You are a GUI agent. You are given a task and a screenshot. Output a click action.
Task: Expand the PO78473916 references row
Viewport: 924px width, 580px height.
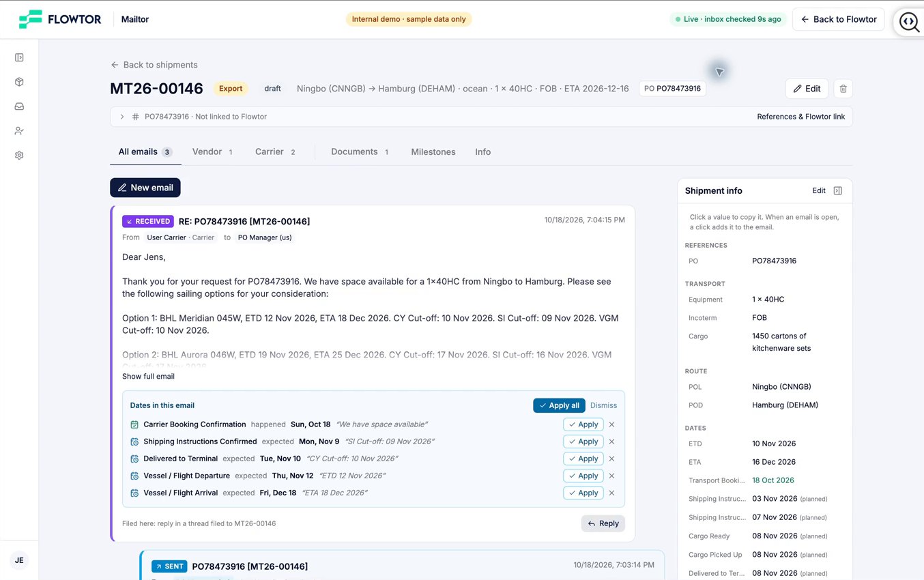click(x=122, y=117)
